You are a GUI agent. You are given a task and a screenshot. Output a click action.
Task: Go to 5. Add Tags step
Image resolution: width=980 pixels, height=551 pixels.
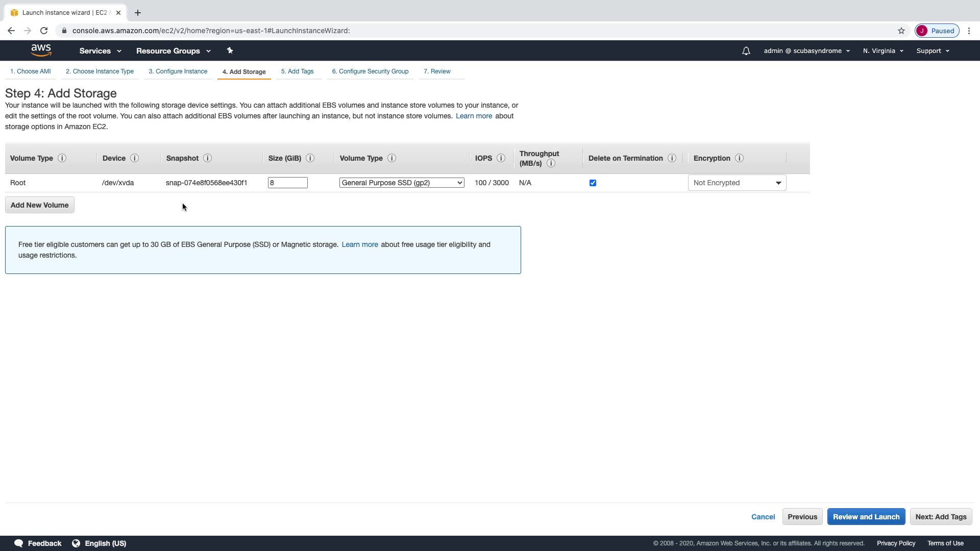pyautogui.click(x=297, y=71)
